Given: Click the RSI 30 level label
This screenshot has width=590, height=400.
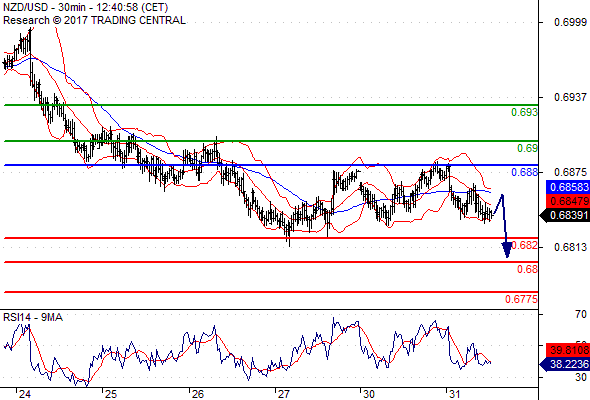Looking at the screenshot, I should pyautogui.click(x=581, y=377).
